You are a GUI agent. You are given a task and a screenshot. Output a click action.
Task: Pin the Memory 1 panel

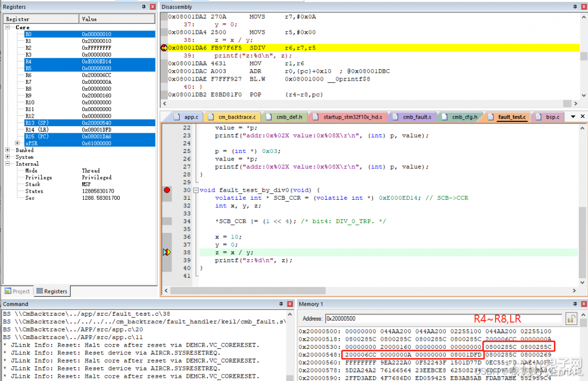[x=575, y=304]
